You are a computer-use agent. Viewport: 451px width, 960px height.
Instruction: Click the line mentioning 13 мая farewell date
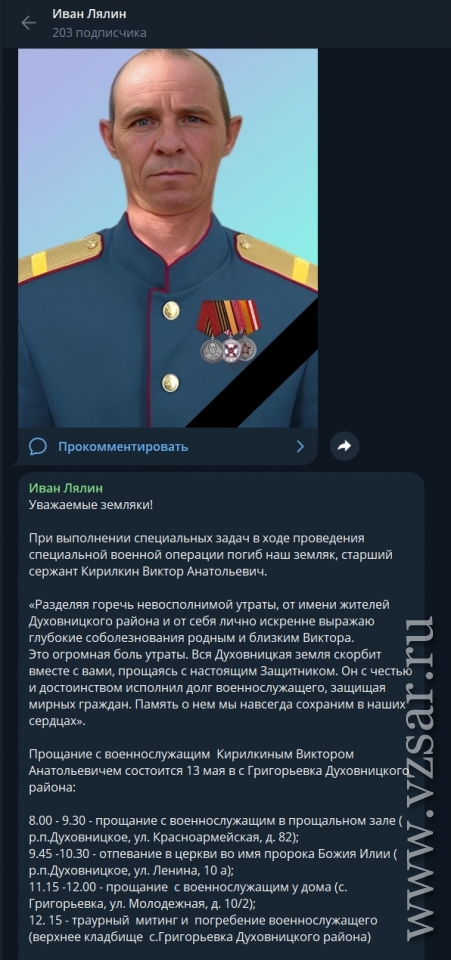[x=218, y=770]
